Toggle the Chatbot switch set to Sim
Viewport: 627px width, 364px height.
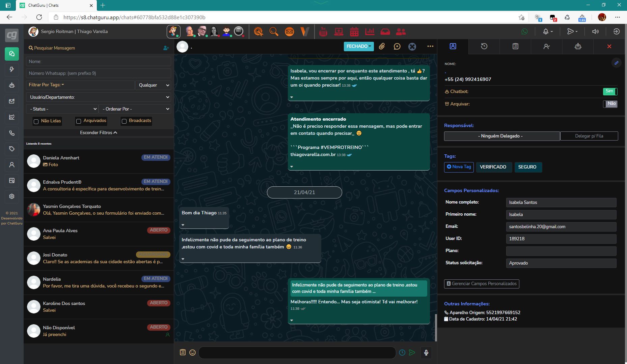[x=610, y=91]
